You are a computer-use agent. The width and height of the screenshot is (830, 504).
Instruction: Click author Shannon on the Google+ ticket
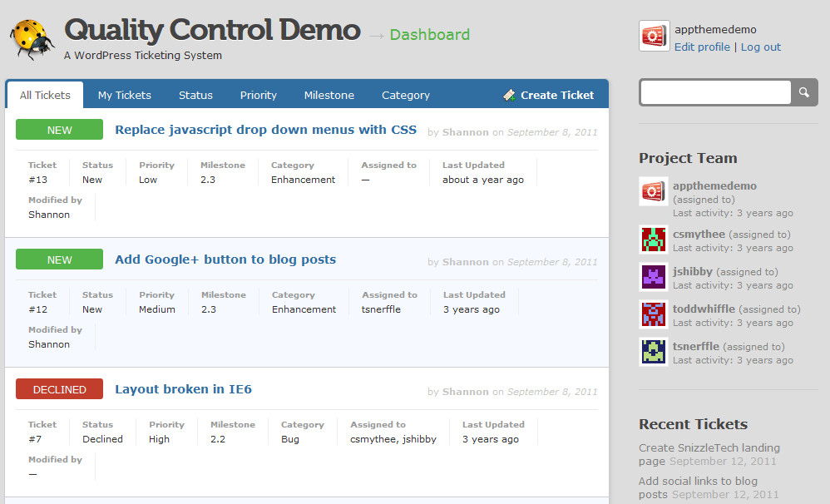coord(465,262)
